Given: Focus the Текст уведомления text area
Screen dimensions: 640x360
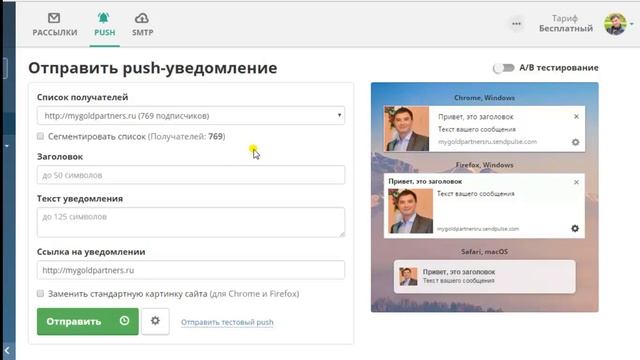Looking at the screenshot, I should pyautogui.click(x=191, y=222).
